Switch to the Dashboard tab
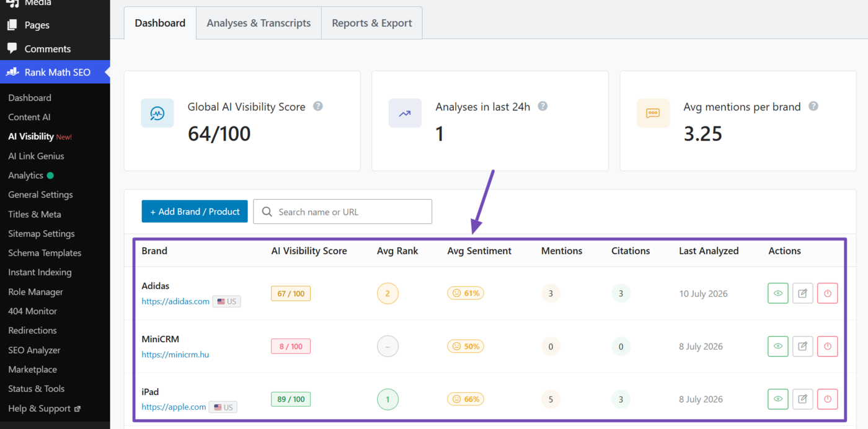The height and width of the screenshot is (429, 868). [160, 23]
